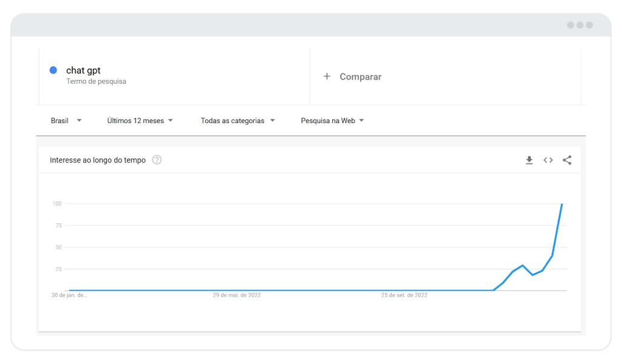This screenshot has width=622, height=364.
Task: Click the 30 de jan. axis label
Action: pos(69,295)
